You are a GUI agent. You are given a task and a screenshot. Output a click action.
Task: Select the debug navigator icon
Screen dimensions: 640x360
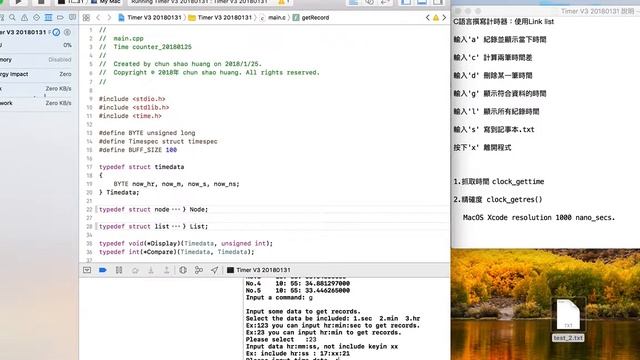(x=49, y=18)
